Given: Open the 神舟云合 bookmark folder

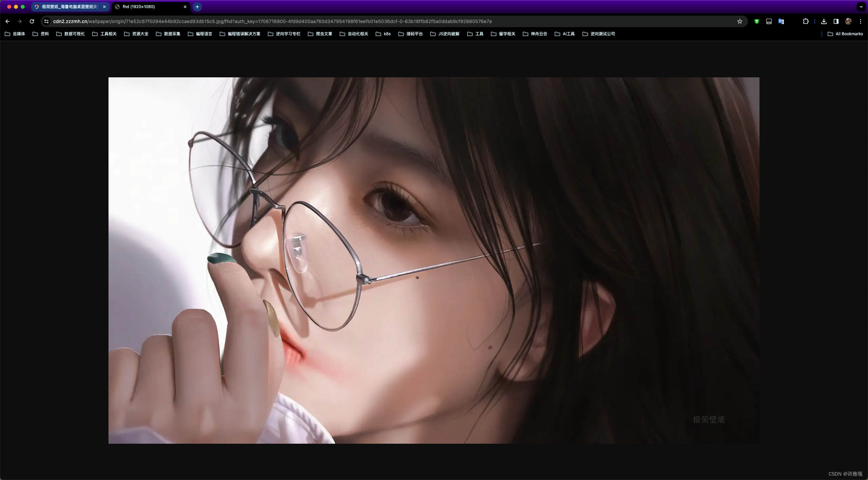Looking at the screenshot, I should pyautogui.click(x=535, y=34).
